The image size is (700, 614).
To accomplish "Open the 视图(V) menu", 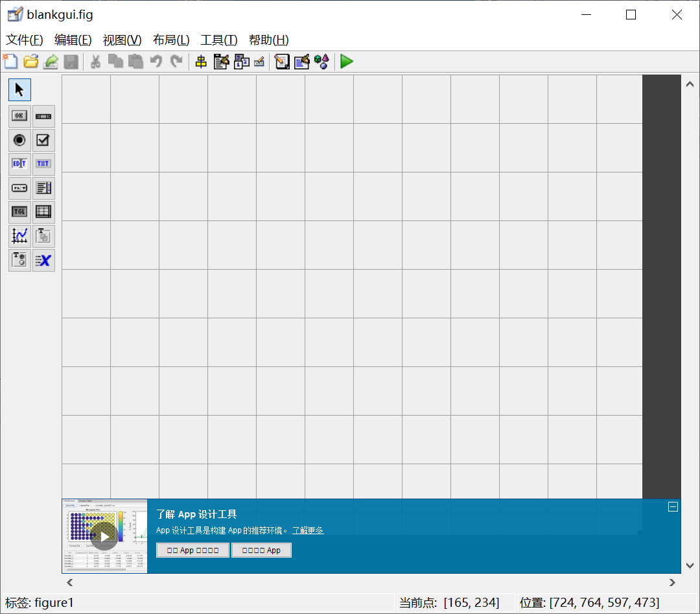I will tap(122, 40).
